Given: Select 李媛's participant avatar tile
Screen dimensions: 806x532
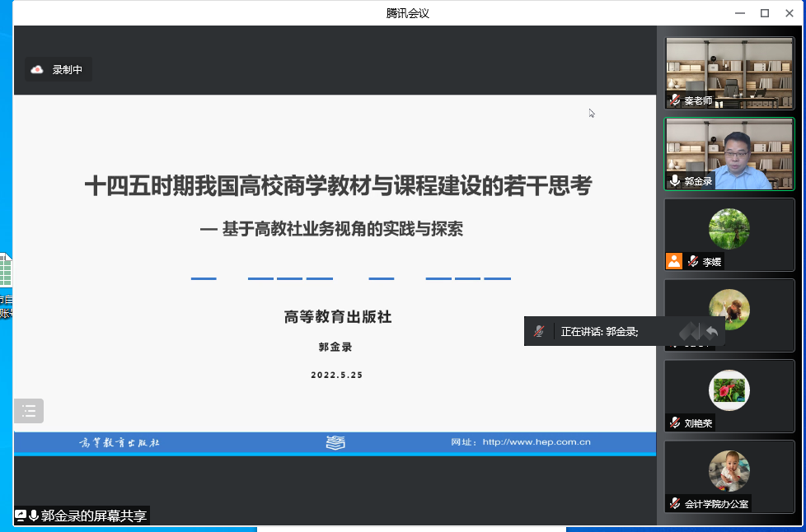Looking at the screenshot, I should 729,231.
